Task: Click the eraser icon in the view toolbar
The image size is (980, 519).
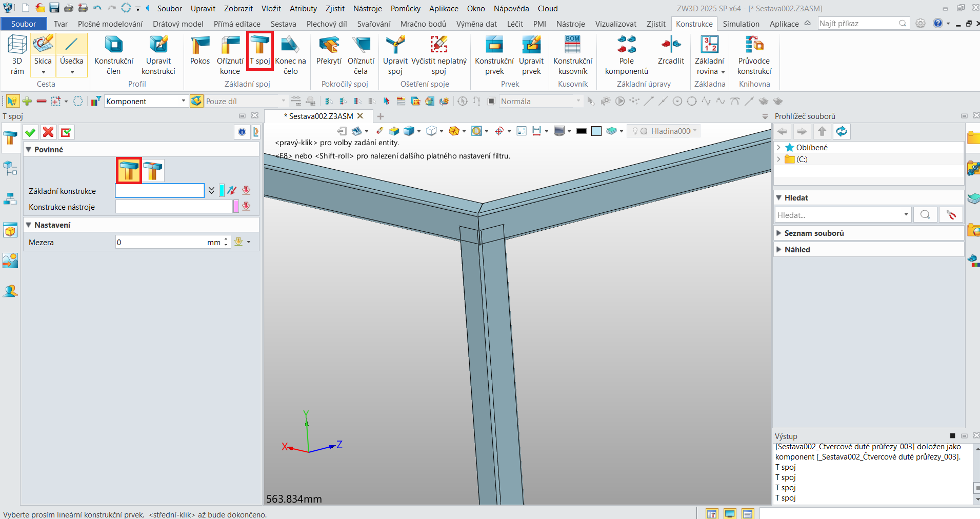Action: 379,131
